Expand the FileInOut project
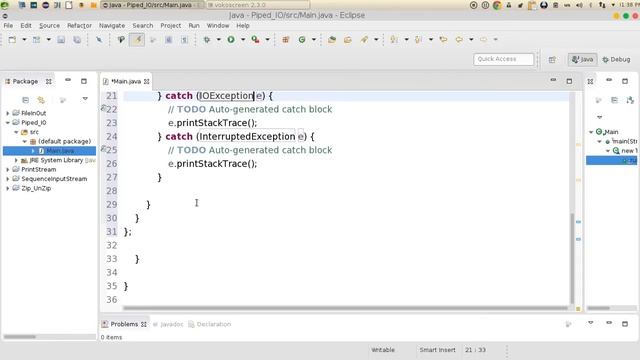 tap(7, 113)
